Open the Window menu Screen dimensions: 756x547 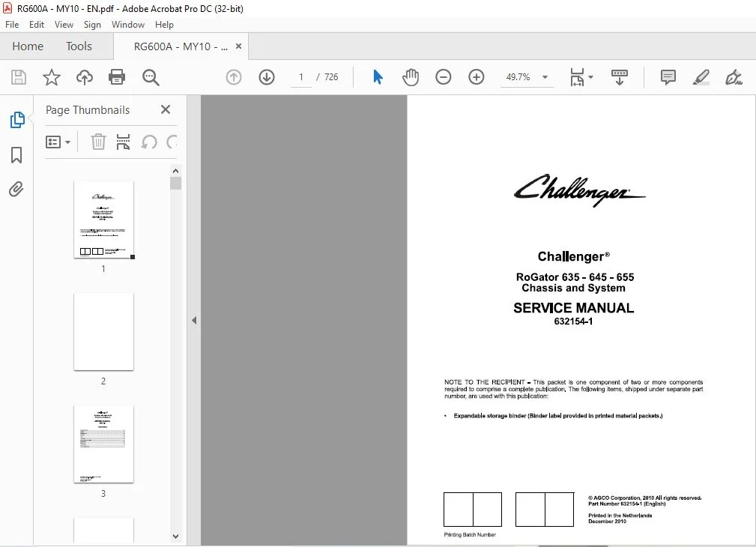click(128, 25)
